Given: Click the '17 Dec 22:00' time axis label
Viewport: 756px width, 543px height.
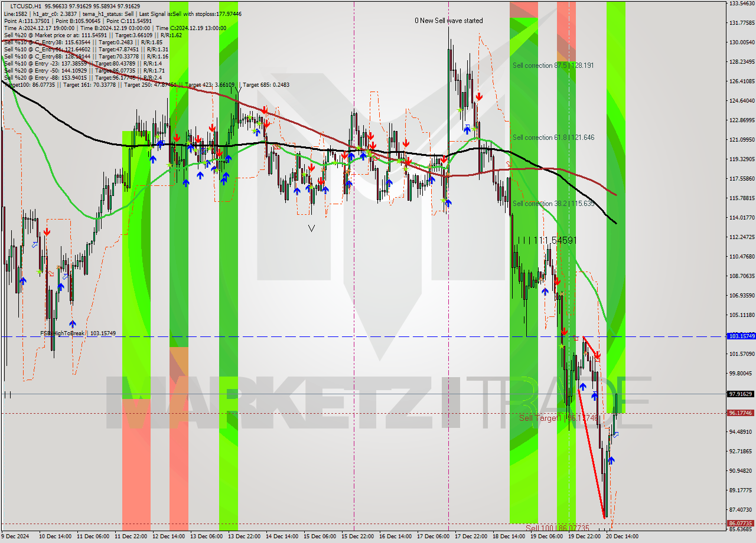Looking at the screenshot, I should tap(472, 537).
